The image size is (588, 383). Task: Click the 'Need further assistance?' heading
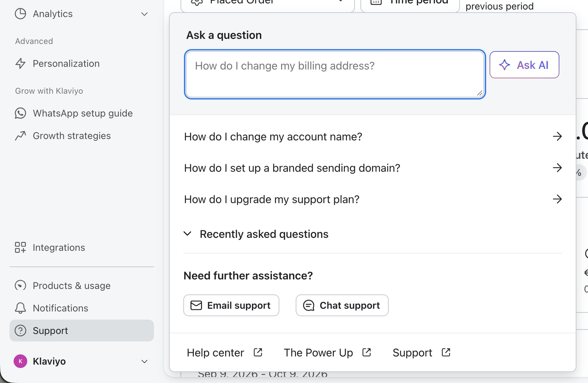coord(248,276)
